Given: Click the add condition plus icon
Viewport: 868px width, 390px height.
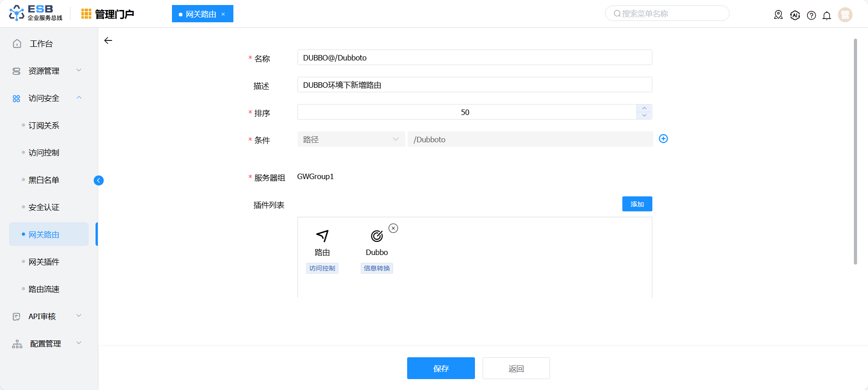Looking at the screenshot, I should (663, 139).
